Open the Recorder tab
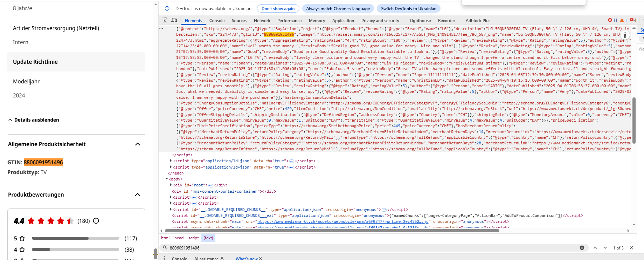Screen dimensions: 644x260 point(446,21)
